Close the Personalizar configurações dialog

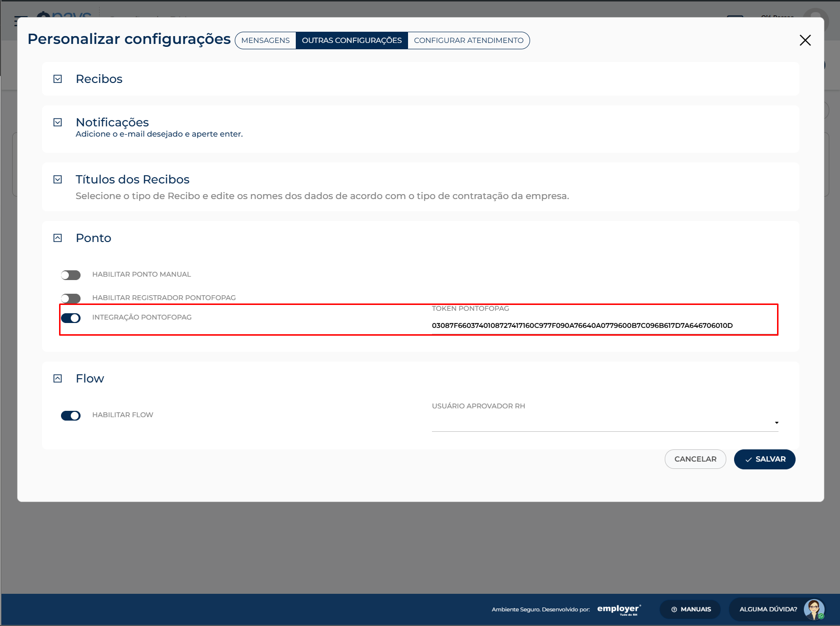pos(805,40)
